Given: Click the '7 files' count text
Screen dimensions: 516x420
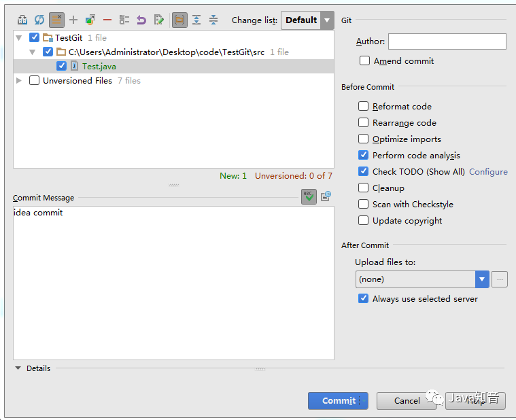Looking at the screenshot, I should coord(129,81).
